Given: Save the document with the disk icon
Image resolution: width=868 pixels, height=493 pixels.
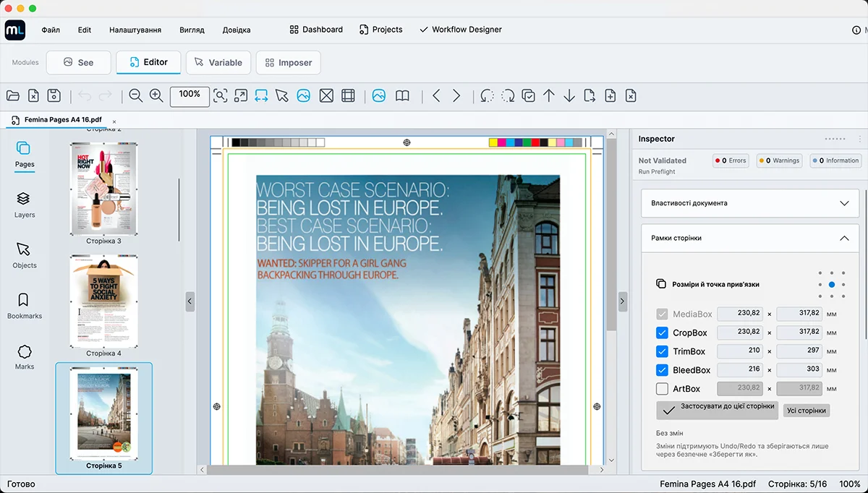Looking at the screenshot, I should (54, 95).
